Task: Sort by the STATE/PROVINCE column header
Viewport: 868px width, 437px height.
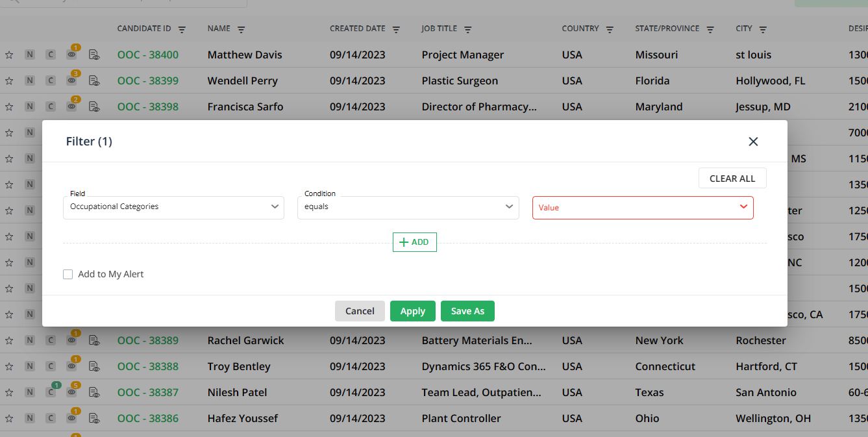Action: (667, 29)
